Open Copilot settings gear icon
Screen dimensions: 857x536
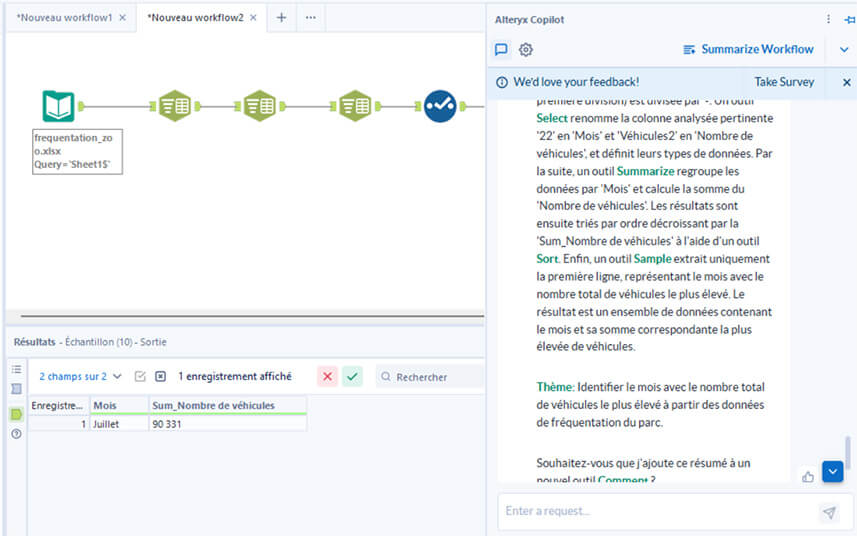pyautogui.click(x=526, y=50)
